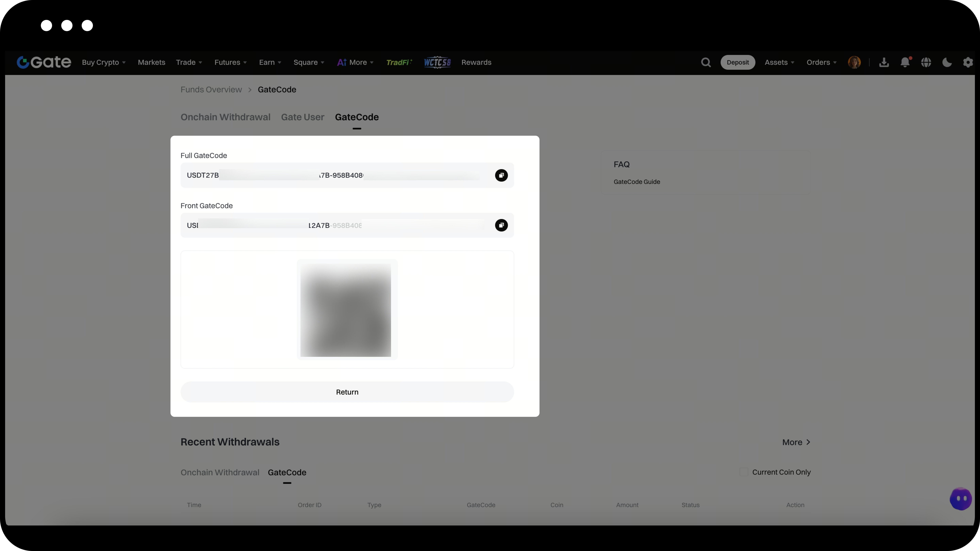Open the GateCode Guide link

[636, 182]
